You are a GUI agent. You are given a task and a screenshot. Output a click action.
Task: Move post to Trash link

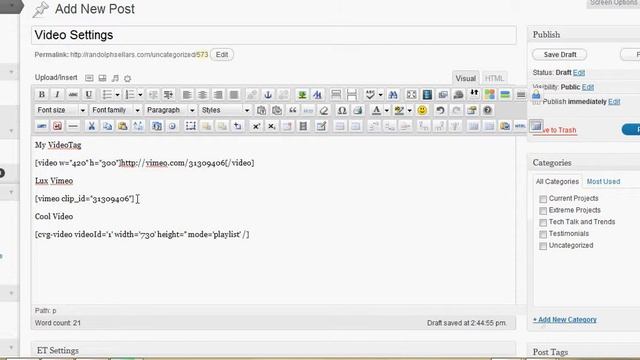tap(555, 130)
